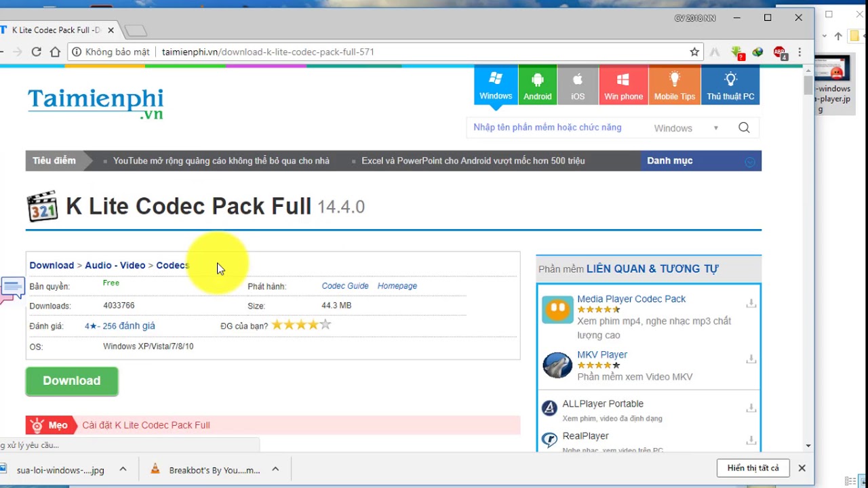Viewport: 868px width, 488px height.
Task: Click the MKV Player app icon
Action: [x=557, y=366]
